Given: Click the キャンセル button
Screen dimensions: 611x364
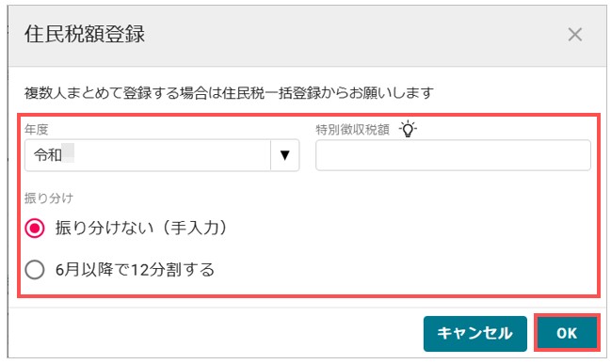Looking at the screenshot, I should click(475, 334).
